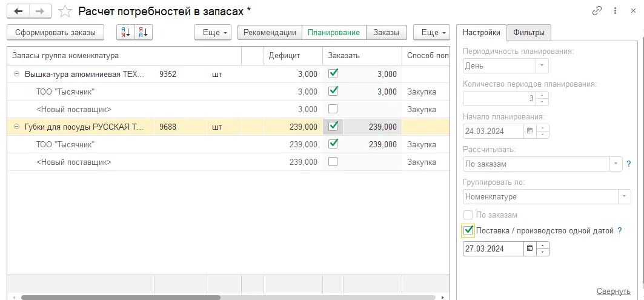
Task: Click the Свернуть link
Action: (x=614, y=291)
